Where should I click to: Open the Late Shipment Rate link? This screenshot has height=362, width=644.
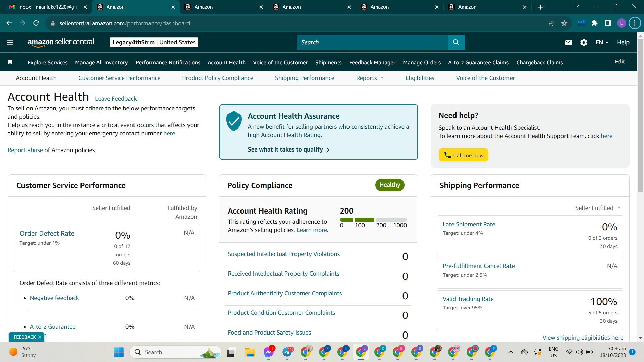point(469,224)
